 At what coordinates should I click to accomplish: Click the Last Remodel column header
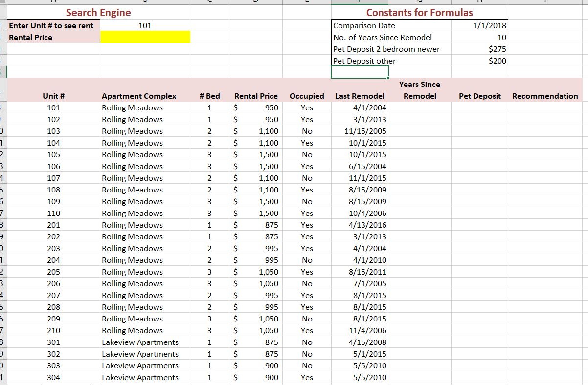click(x=360, y=96)
